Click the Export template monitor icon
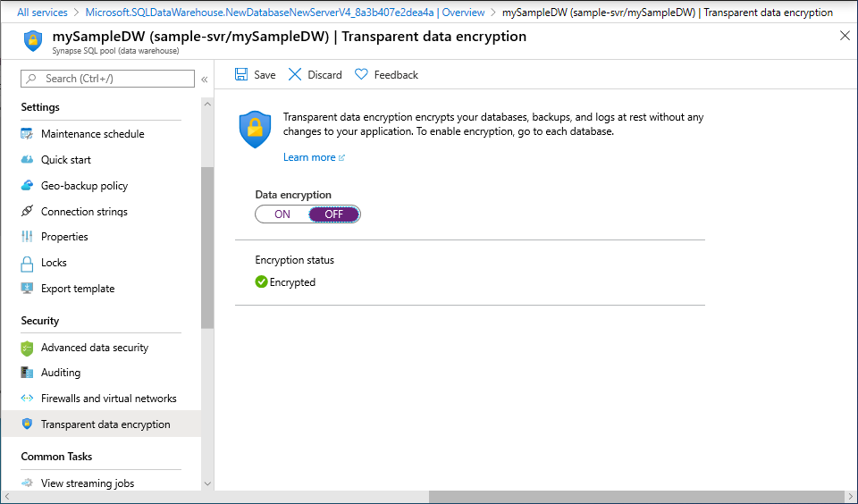The width and height of the screenshot is (858, 504). (x=27, y=289)
